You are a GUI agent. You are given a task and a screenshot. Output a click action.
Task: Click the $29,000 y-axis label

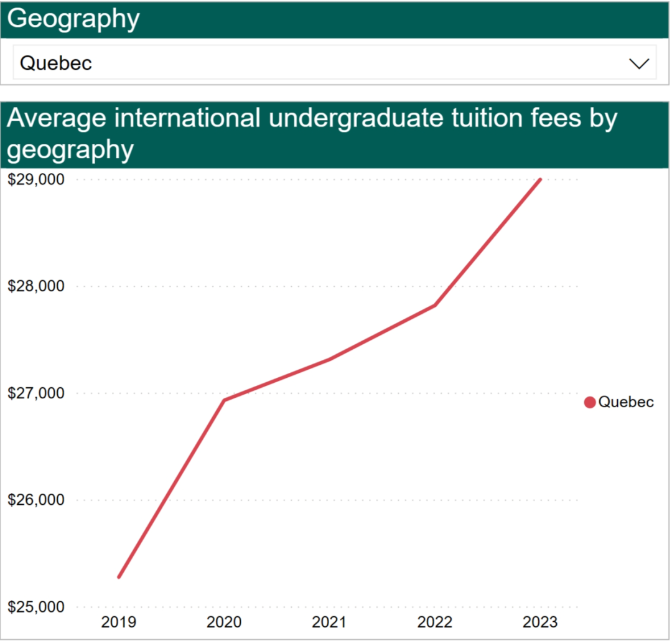pyautogui.click(x=36, y=179)
